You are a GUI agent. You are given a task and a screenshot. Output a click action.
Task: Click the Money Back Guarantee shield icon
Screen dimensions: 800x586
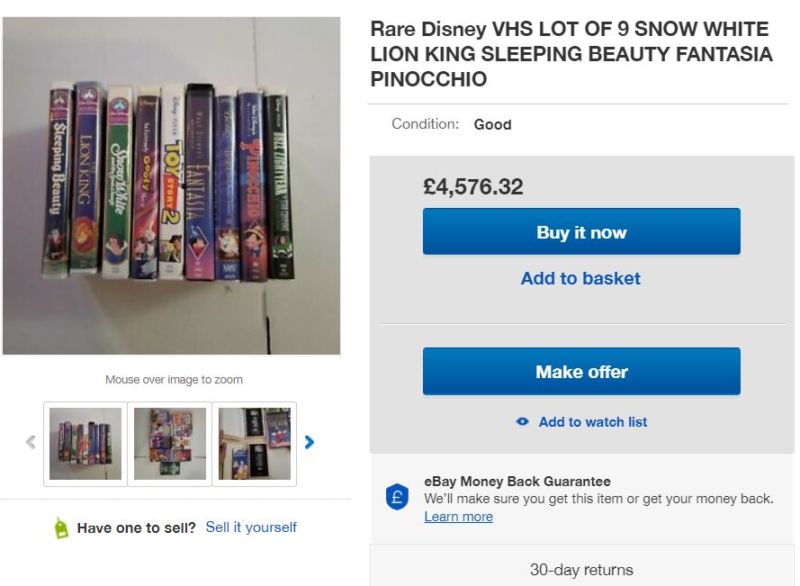[397, 497]
